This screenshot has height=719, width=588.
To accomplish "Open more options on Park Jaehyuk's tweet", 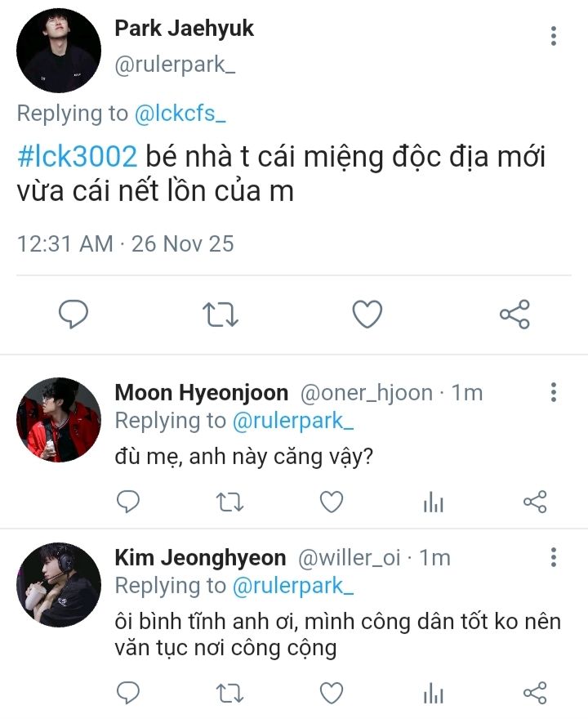I will coord(554,35).
